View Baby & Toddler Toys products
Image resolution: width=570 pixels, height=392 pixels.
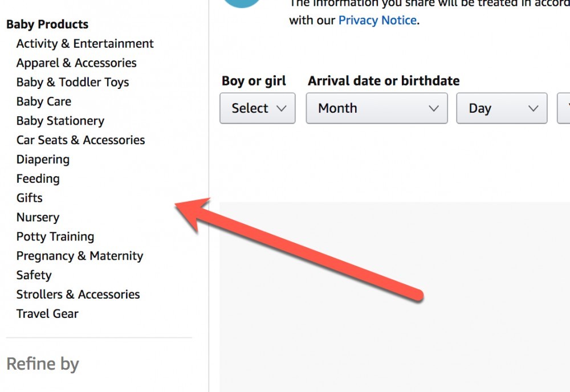[72, 82]
